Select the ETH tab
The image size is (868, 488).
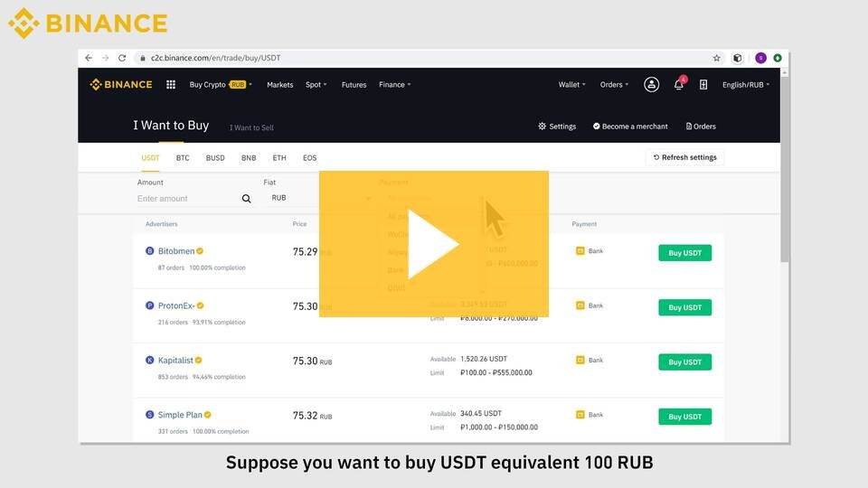[x=279, y=158]
